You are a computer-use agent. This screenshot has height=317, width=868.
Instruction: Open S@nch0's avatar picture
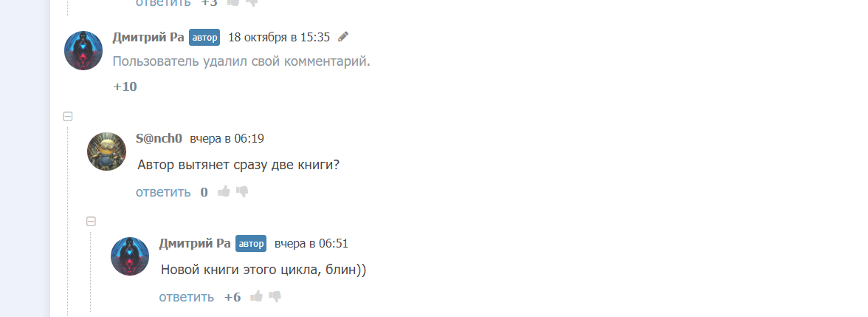[106, 151]
